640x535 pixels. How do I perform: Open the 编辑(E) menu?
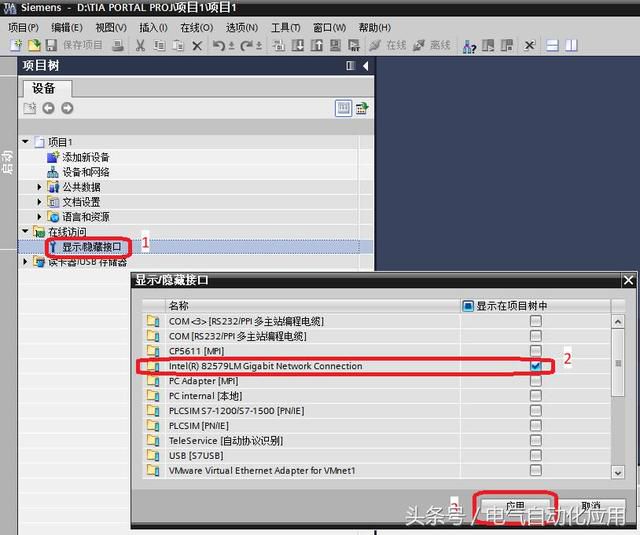point(67,28)
